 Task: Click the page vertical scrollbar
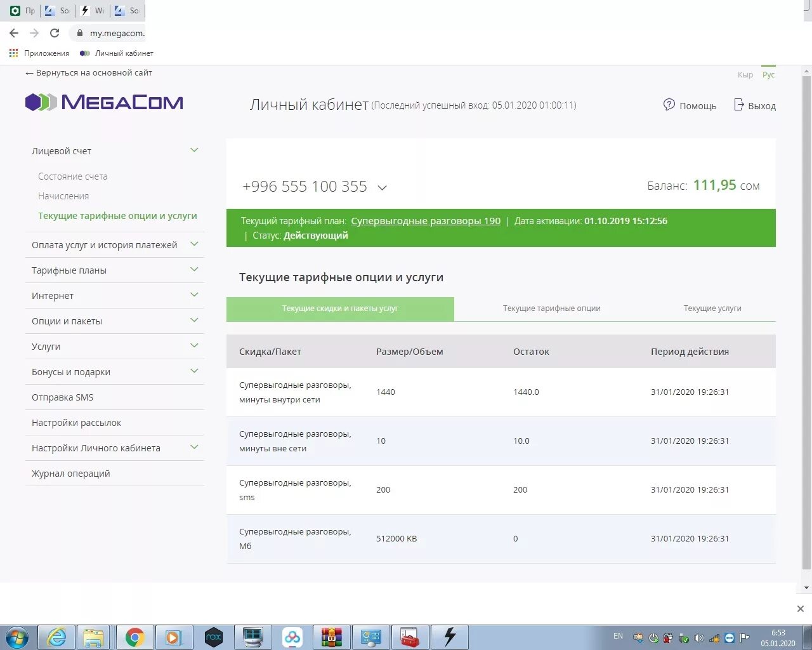(x=806, y=324)
